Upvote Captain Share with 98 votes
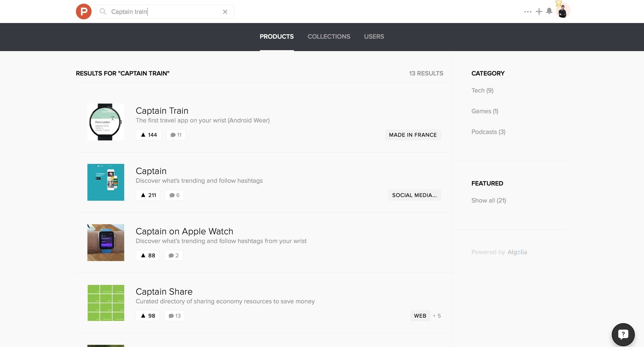 coord(148,316)
